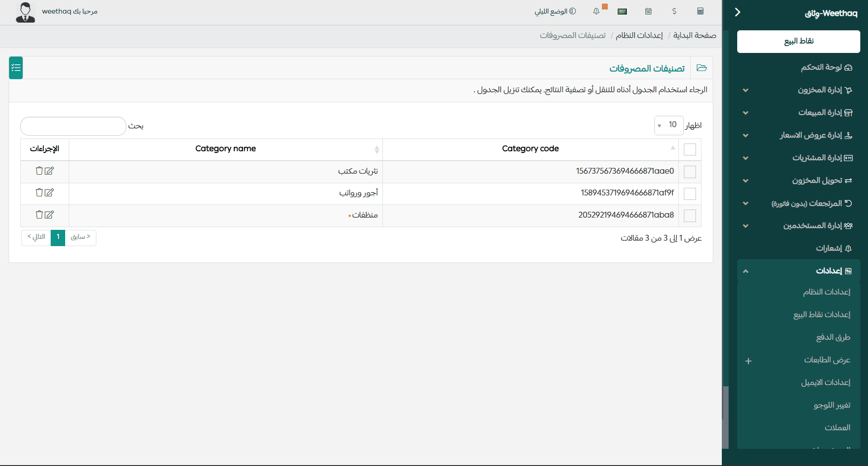Enable the الوضع الليلي dark mode toggle

(555, 11)
